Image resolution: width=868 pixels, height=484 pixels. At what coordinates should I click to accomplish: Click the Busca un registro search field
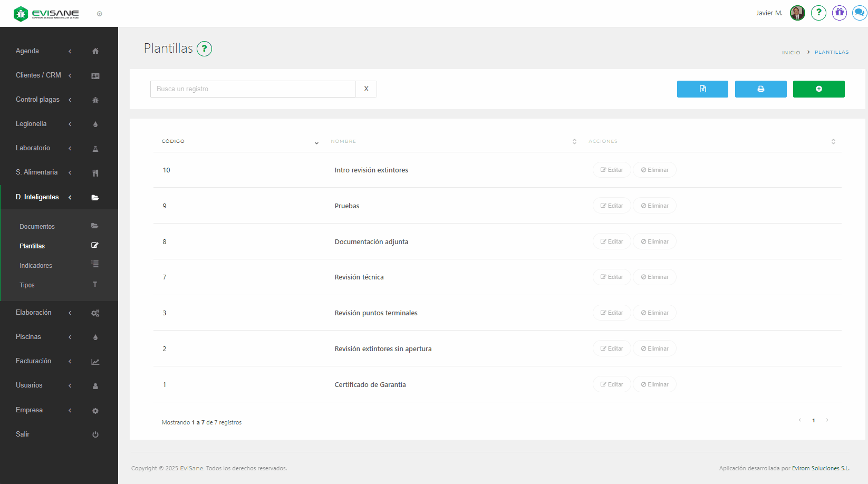tap(253, 89)
